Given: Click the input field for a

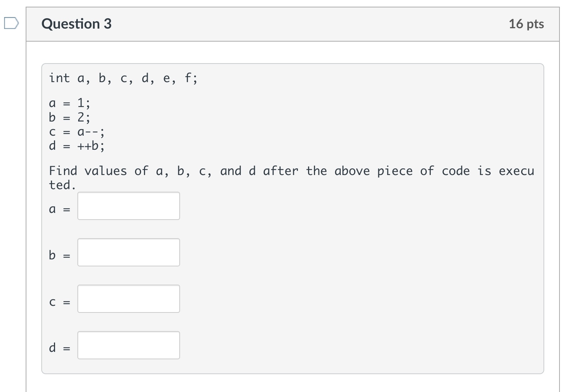Looking at the screenshot, I should (128, 206).
